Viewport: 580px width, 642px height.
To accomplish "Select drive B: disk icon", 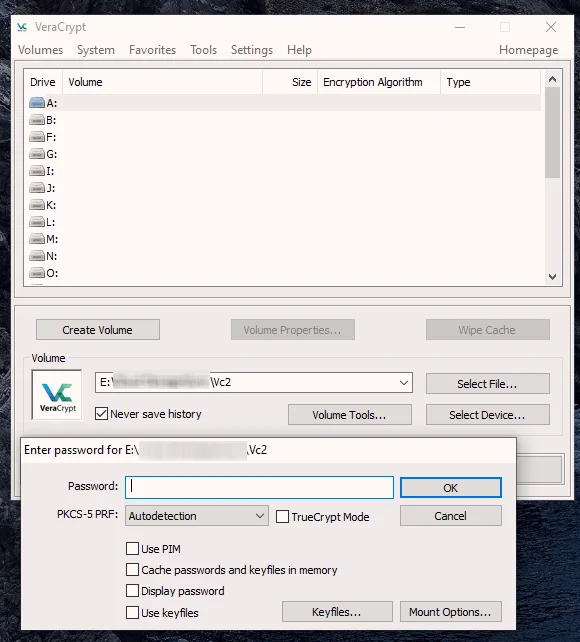I will 37,120.
